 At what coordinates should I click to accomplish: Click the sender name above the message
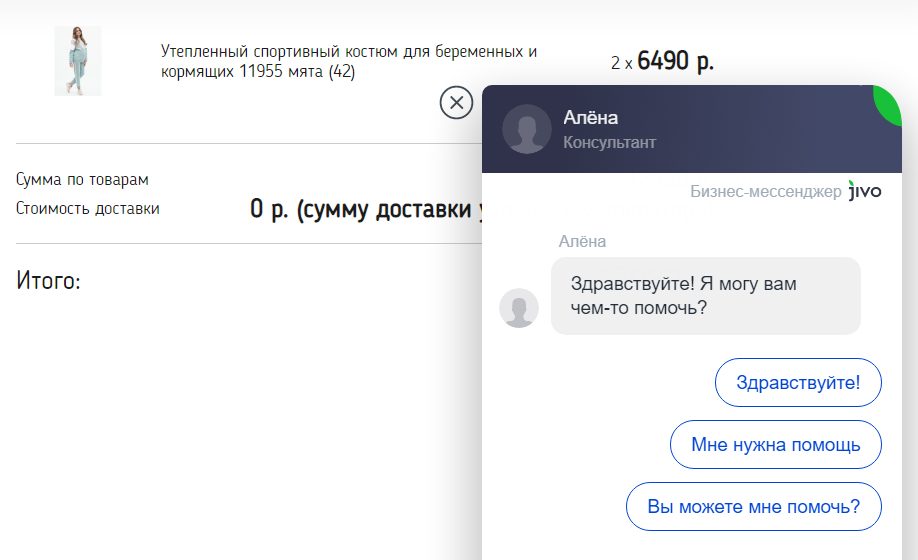pyautogui.click(x=582, y=241)
